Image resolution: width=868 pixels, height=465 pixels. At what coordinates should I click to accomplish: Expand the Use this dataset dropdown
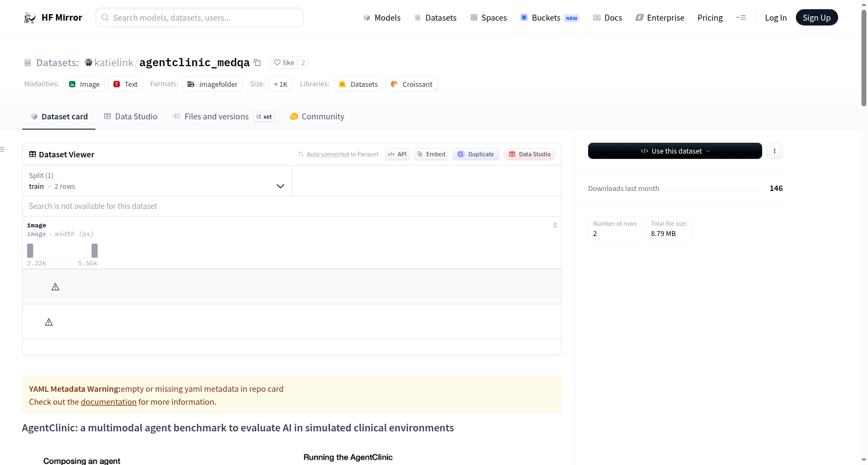[x=675, y=151]
